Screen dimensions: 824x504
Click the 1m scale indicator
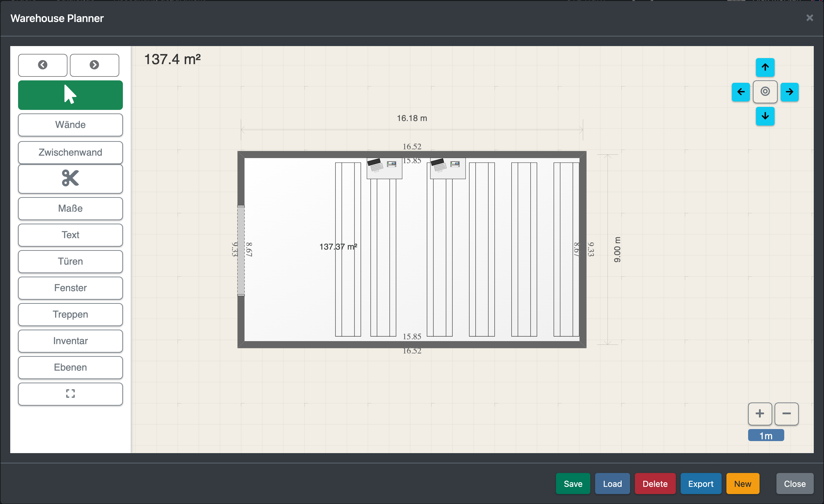coord(766,435)
